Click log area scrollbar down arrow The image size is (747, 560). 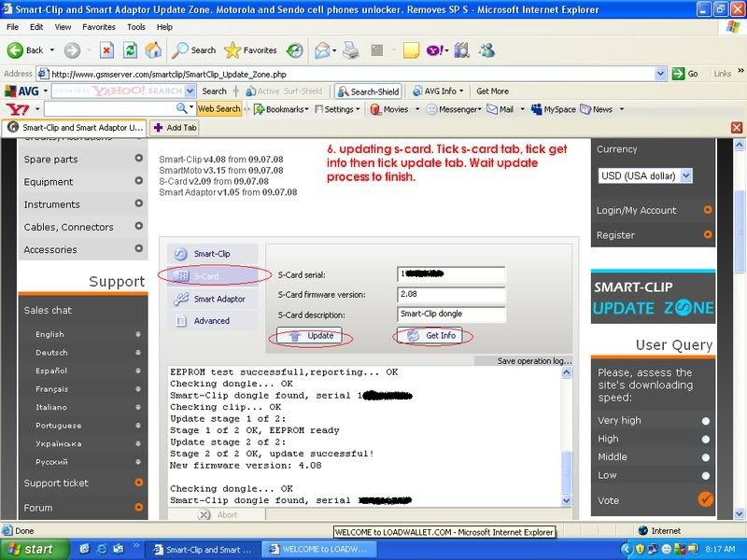[x=567, y=500]
